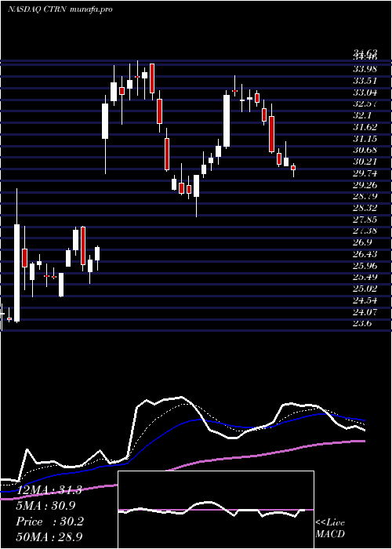
Task: Click the 32.1 price axis label
Action: (x=363, y=115)
